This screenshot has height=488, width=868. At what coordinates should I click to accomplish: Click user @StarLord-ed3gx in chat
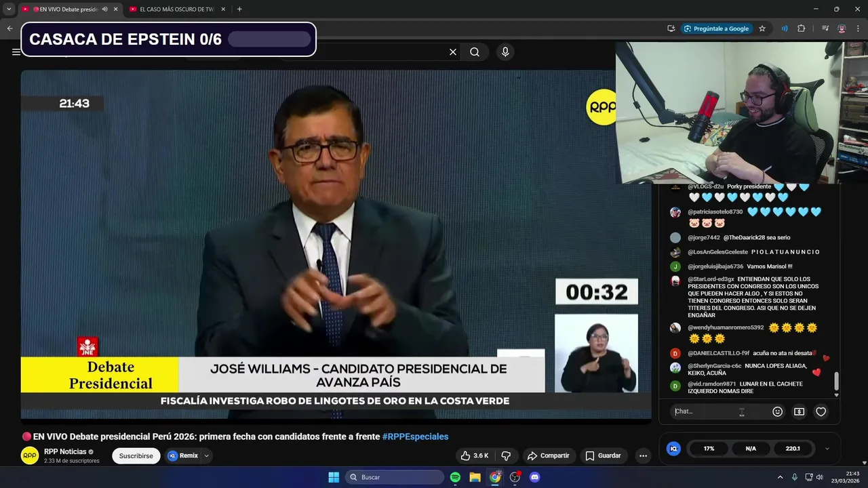(711, 279)
